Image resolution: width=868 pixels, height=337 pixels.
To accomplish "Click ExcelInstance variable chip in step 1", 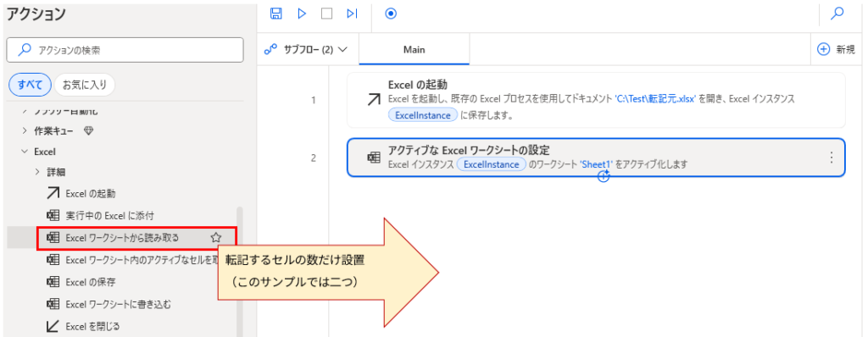I will coord(423,115).
